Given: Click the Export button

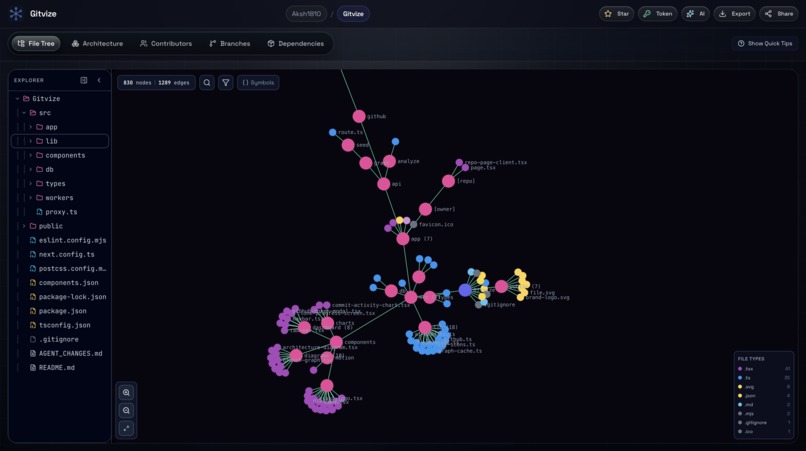Looking at the screenshot, I should tap(735, 14).
